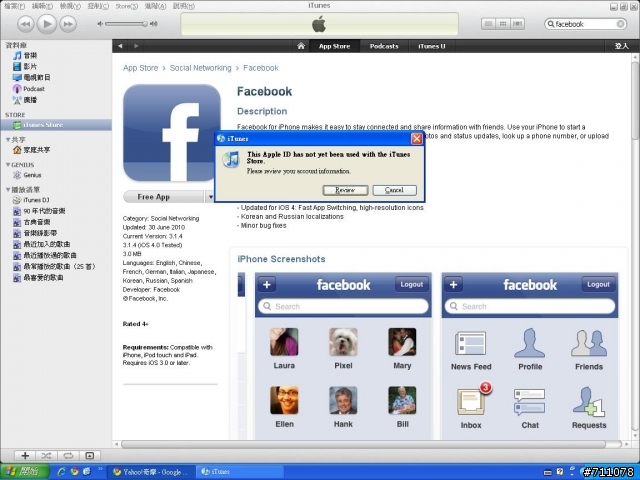Screen dimensions: 640x480
Task: Click Review in the iTunes dialog
Action: coord(345,190)
